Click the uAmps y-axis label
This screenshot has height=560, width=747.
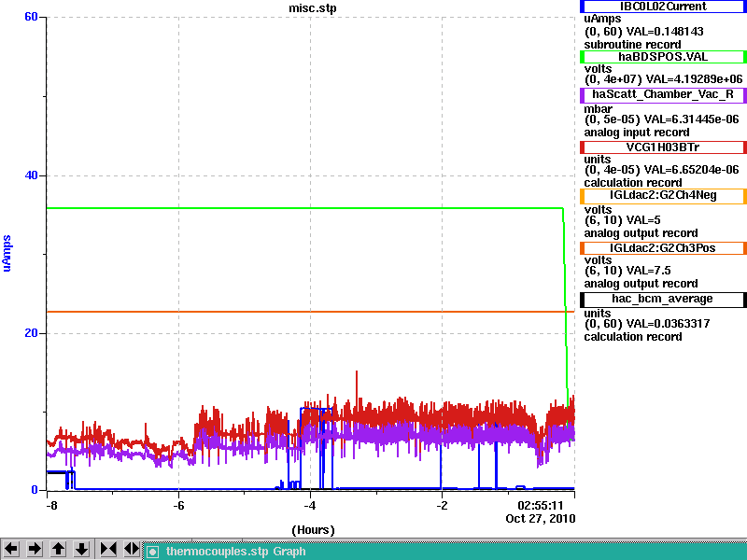[x=7, y=253]
